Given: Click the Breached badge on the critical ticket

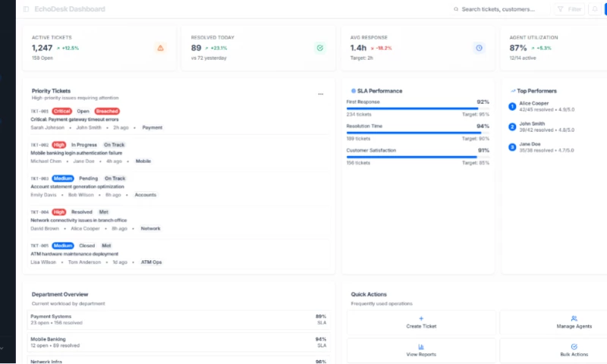Looking at the screenshot, I should pyautogui.click(x=107, y=111).
